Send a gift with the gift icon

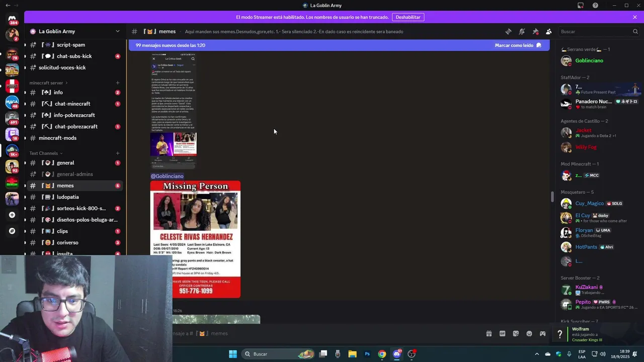point(489,333)
